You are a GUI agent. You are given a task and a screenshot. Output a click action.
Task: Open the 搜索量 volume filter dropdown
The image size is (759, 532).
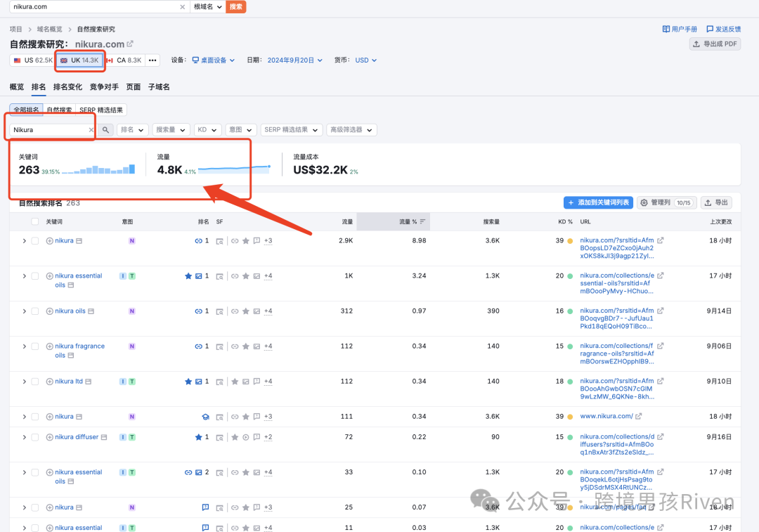(x=171, y=130)
